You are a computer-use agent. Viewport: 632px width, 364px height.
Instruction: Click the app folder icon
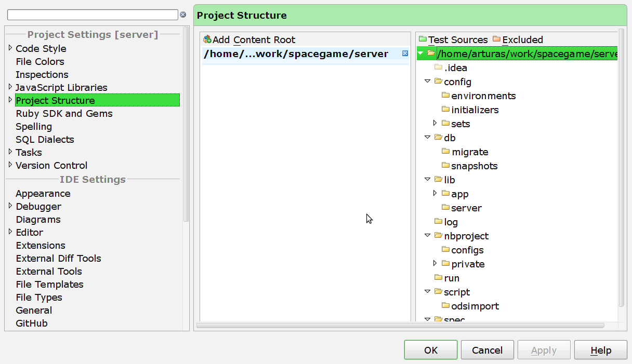click(x=445, y=194)
